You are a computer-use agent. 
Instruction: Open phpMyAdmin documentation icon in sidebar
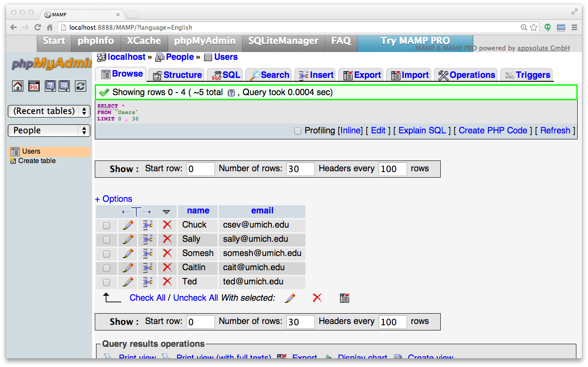[x=50, y=86]
